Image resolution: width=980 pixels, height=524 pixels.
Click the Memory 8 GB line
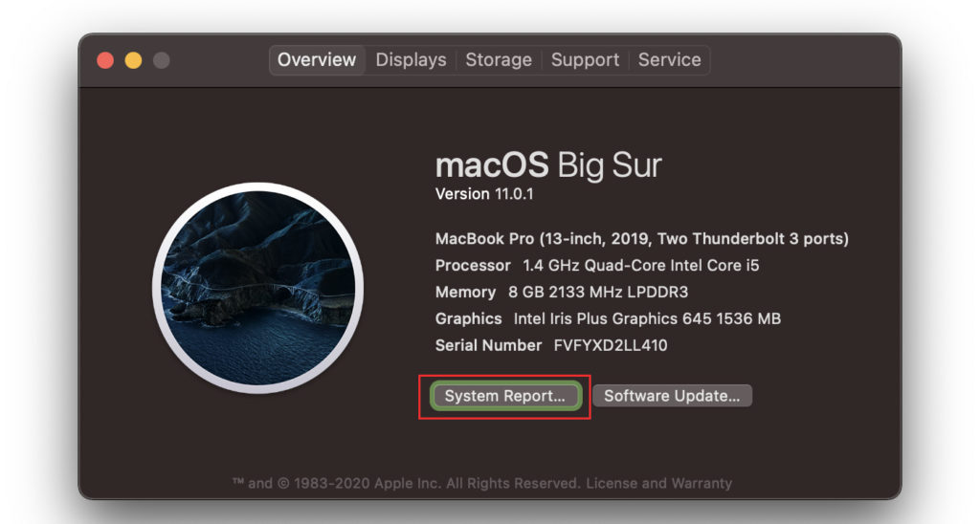(x=561, y=292)
